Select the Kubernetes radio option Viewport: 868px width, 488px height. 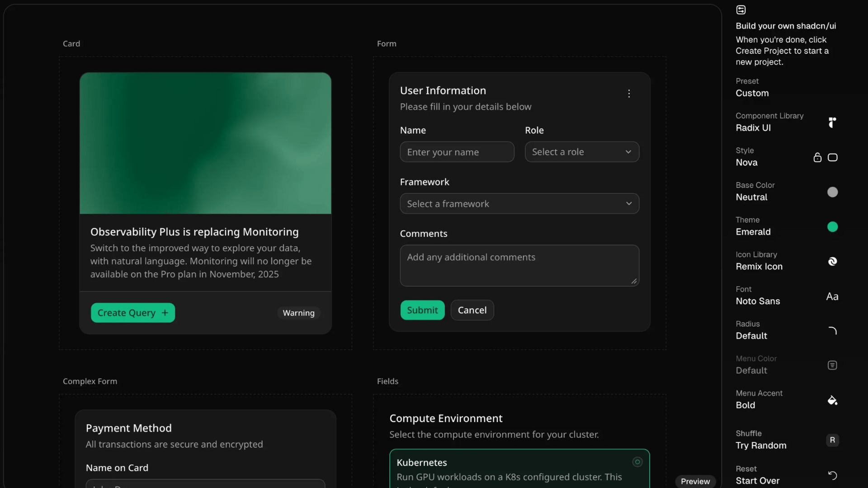click(x=637, y=462)
